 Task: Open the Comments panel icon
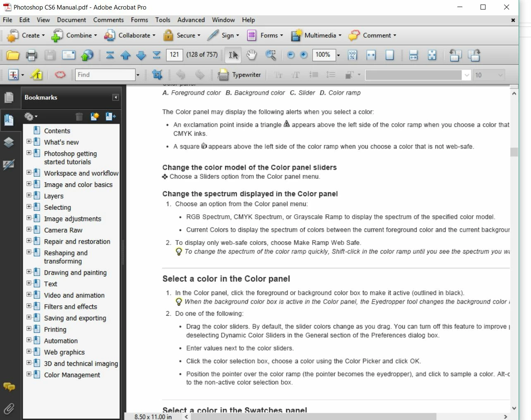(x=9, y=387)
